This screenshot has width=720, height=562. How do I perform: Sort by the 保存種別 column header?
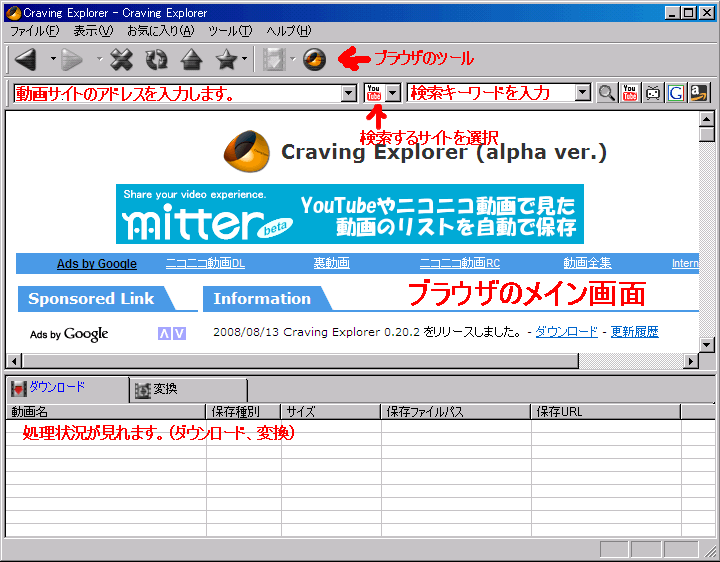pos(243,412)
